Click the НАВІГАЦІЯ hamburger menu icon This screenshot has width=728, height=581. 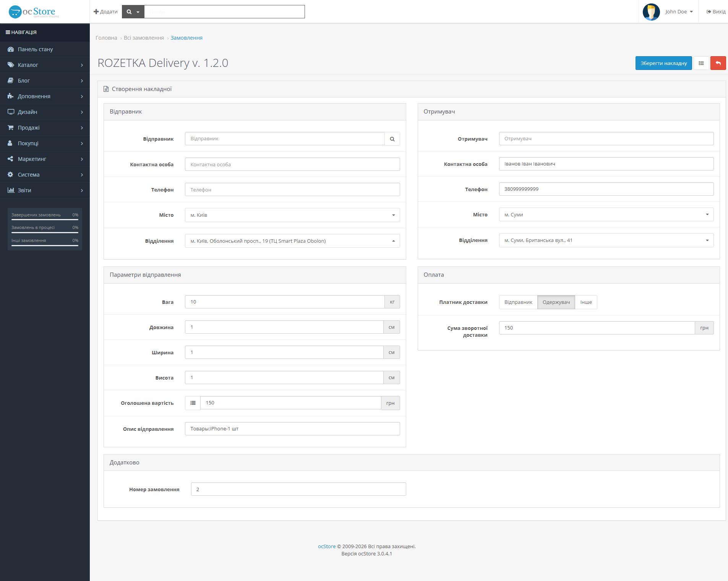tap(8, 32)
